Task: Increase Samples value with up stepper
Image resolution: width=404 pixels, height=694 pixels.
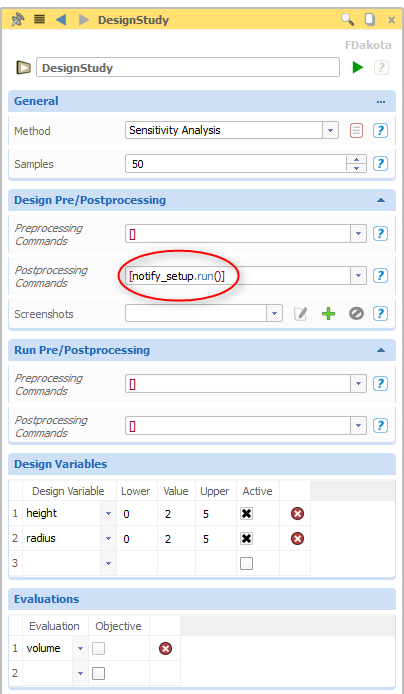Action: coord(356,160)
